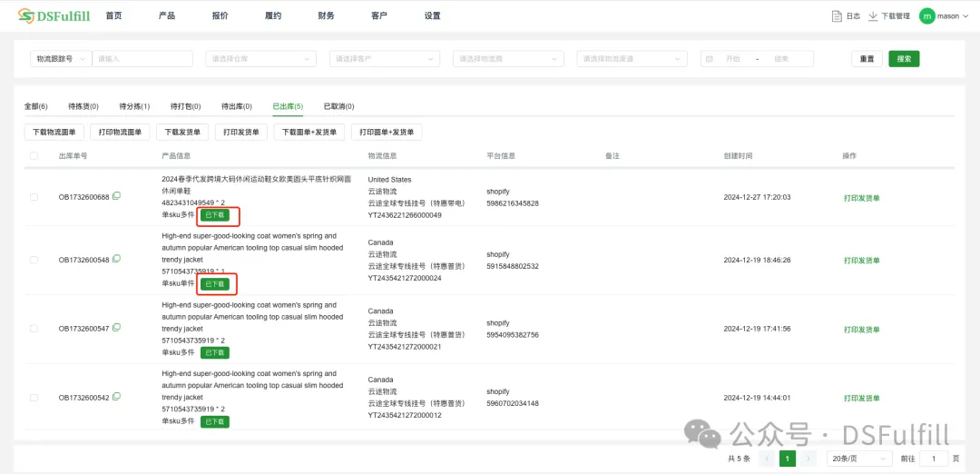The width and height of the screenshot is (980, 474).
Task: Click copy icon next to OB1732600548
Action: (116, 260)
